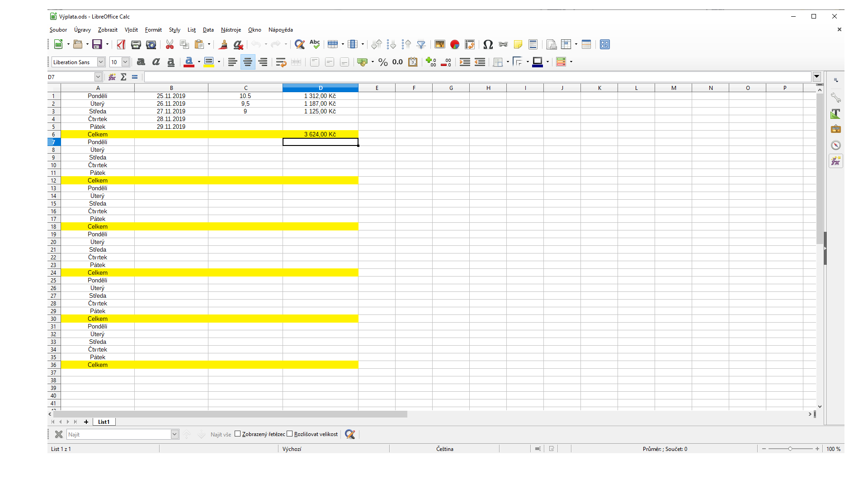Open Special Character (Omega) dialog
The width and height of the screenshot is (868, 488).
click(x=488, y=44)
